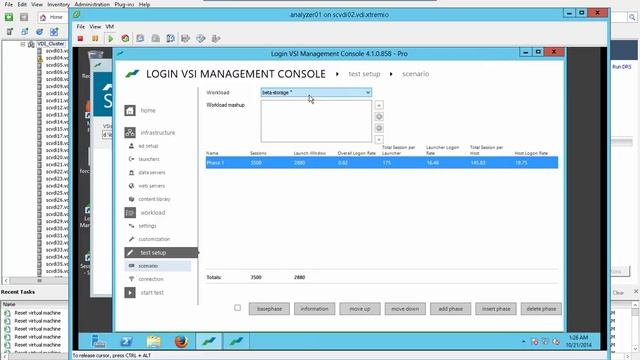Select the scenario sidebar item
This screenshot has width=640, height=360.
point(158,266)
